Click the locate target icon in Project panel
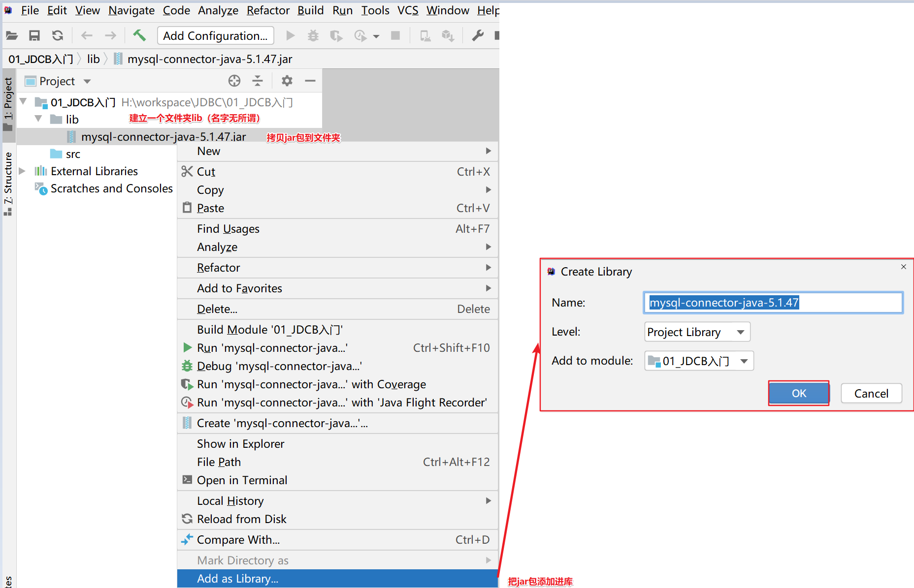This screenshot has width=914, height=588. [234, 81]
